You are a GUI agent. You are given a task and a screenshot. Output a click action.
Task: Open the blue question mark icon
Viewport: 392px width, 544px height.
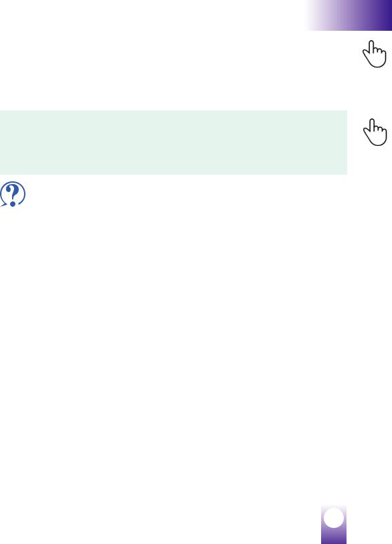click(x=13, y=194)
